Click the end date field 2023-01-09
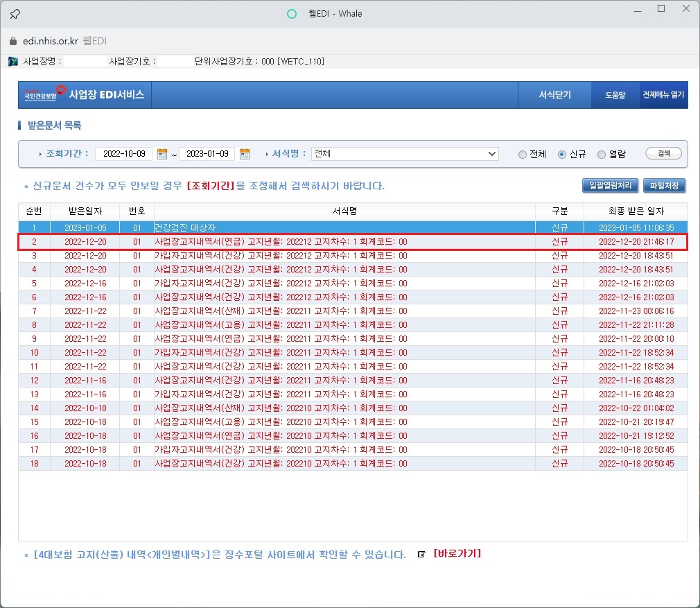 [x=207, y=154]
